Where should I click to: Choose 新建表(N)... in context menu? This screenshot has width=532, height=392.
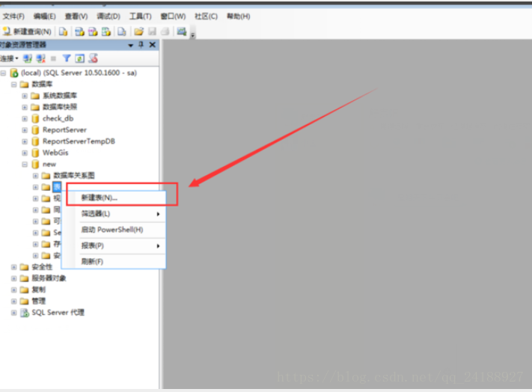click(x=114, y=197)
